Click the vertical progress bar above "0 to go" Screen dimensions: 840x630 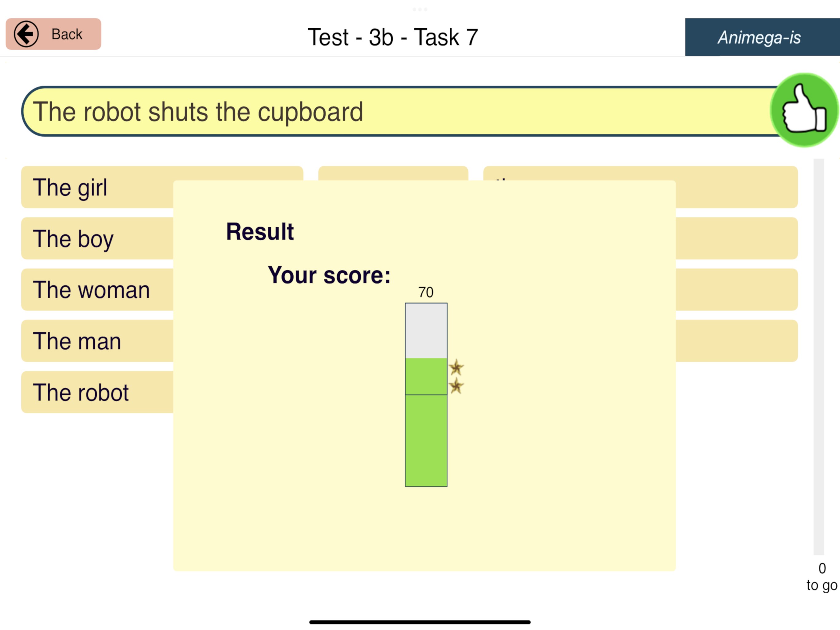tap(818, 357)
